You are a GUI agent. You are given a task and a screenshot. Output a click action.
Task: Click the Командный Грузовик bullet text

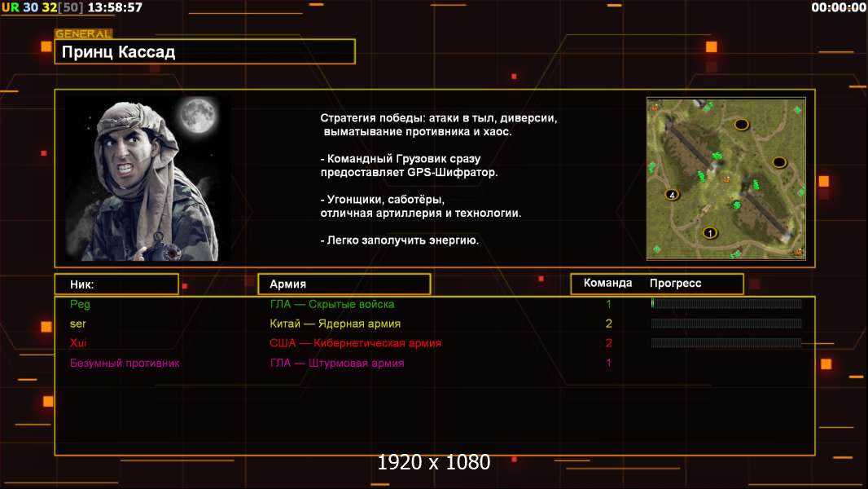click(x=409, y=165)
